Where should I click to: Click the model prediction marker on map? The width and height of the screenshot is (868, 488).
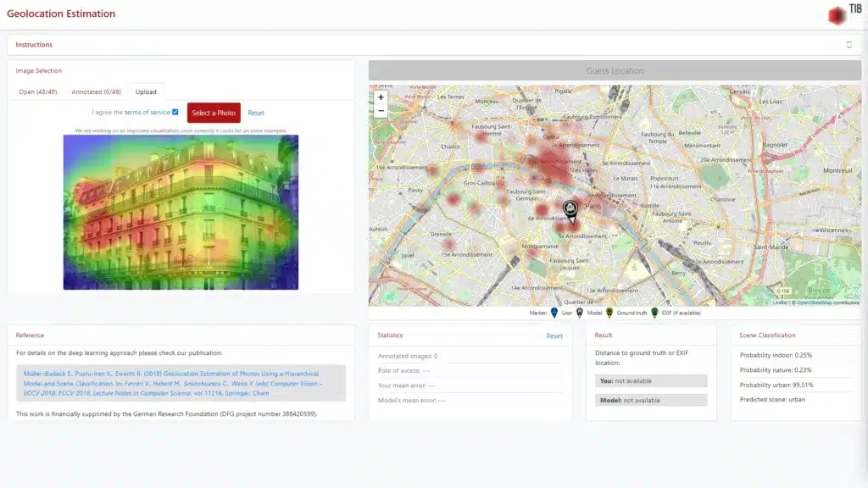570,210
